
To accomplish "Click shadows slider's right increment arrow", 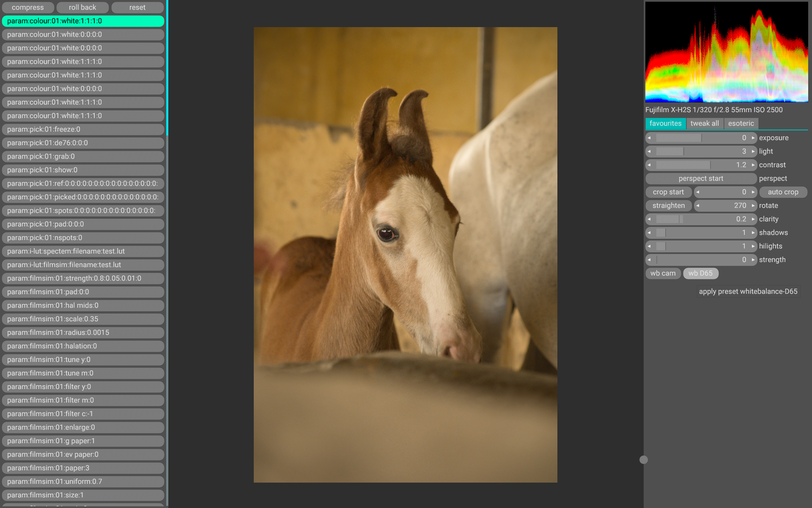I will 753,233.
